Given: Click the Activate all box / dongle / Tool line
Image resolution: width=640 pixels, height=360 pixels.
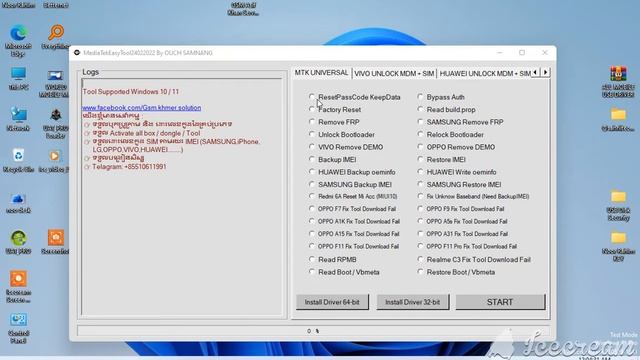Looking at the screenshot, I should pos(146,133).
